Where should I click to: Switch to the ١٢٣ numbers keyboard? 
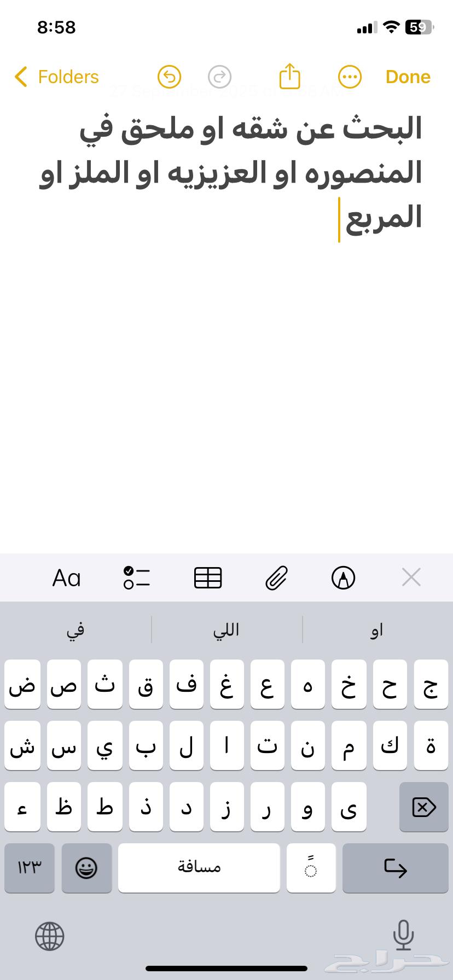pos(30,868)
